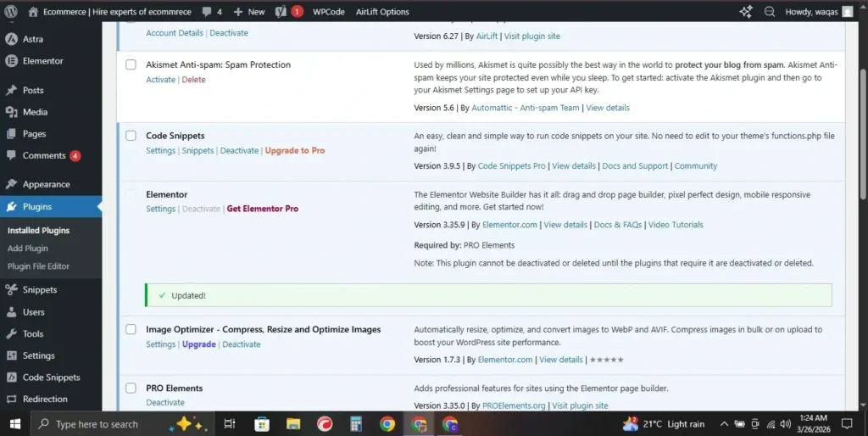
Task: Click the plus New icon
Action: 238,12
